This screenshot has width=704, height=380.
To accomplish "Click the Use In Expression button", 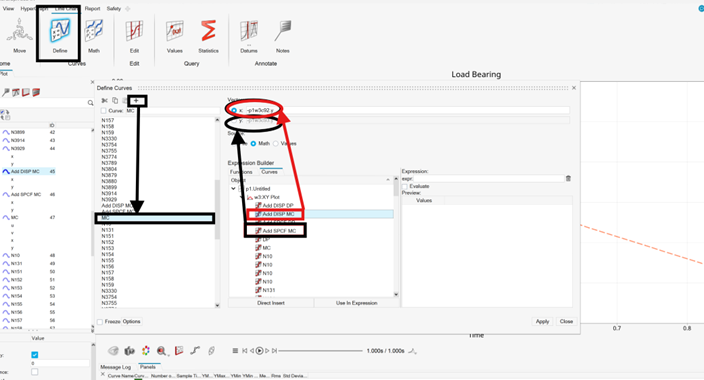I will (x=356, y=303).
